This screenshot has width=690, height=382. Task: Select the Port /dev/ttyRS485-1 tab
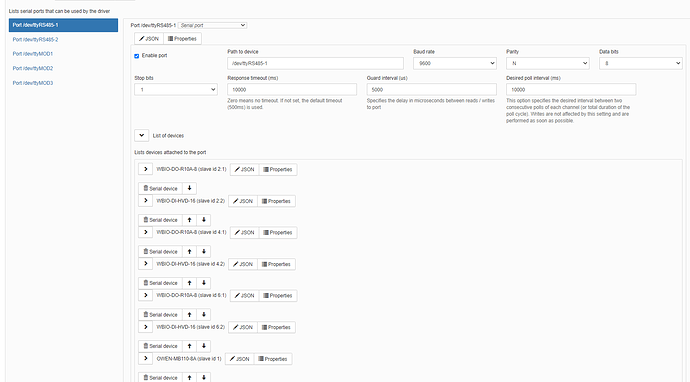[63, 25]
